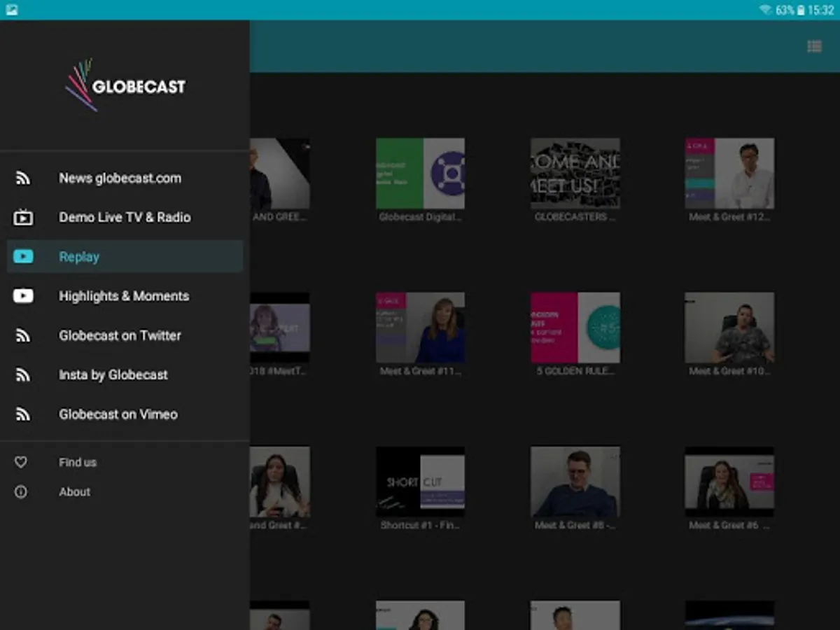Click the Shortcut #1 - Fin... caption text
840x630 pixels.
[x=420, y=525]
